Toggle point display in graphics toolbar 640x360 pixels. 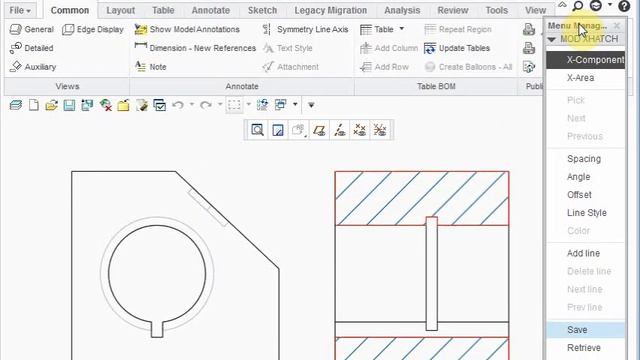[360, 130]
